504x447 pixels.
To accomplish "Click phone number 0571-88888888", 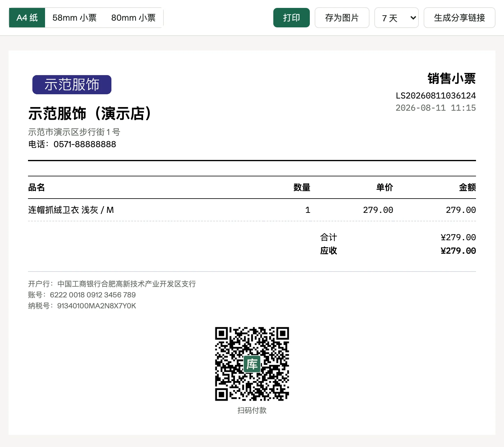I will tap(85, 144).
